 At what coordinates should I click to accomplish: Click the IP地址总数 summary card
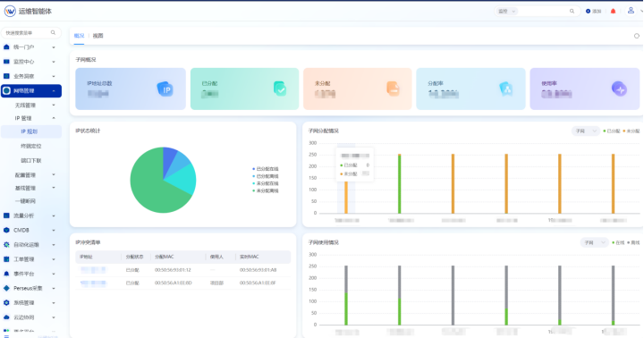131,89
